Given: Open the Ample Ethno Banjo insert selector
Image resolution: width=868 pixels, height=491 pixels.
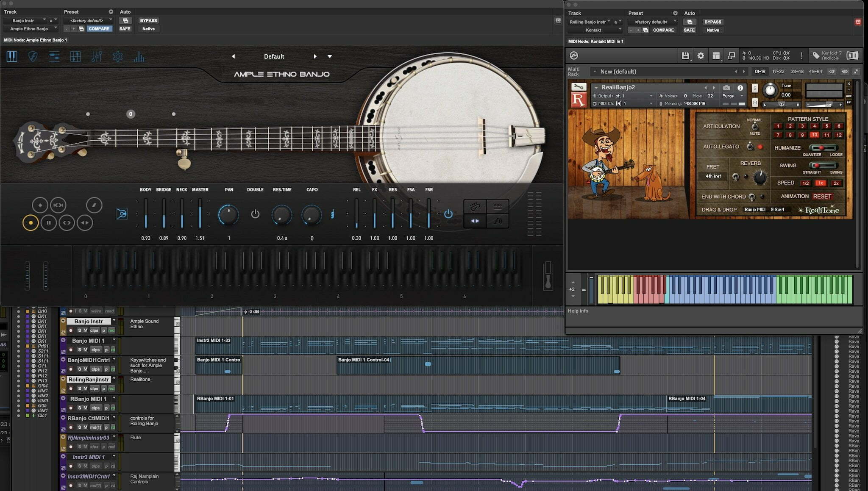Looking at the screenshot, I should (31, 29).
